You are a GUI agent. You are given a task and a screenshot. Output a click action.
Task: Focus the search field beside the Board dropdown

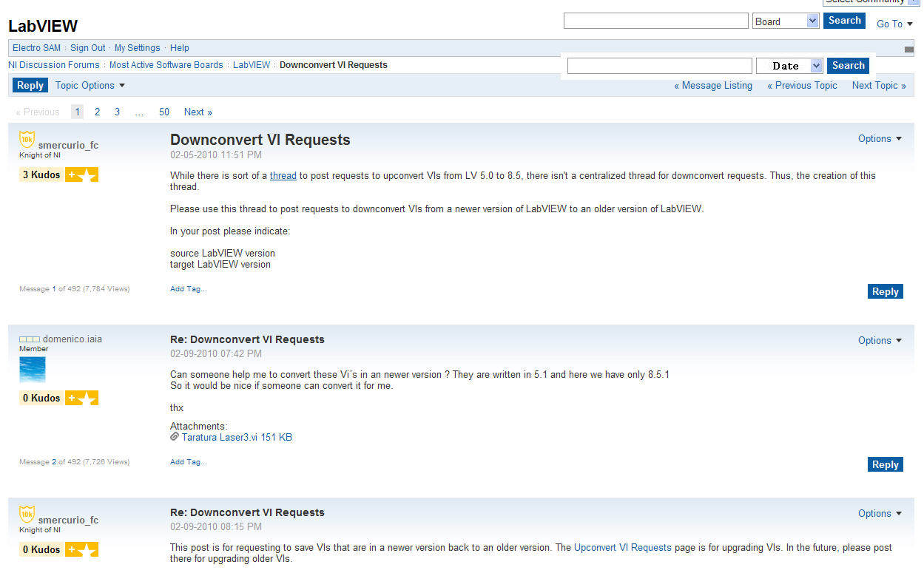[656, 21]
